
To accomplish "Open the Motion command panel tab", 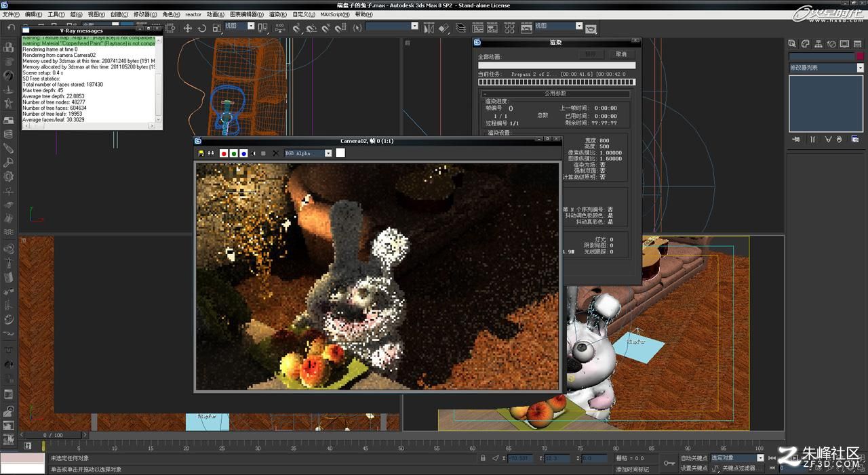I will [x=831, y=43].
